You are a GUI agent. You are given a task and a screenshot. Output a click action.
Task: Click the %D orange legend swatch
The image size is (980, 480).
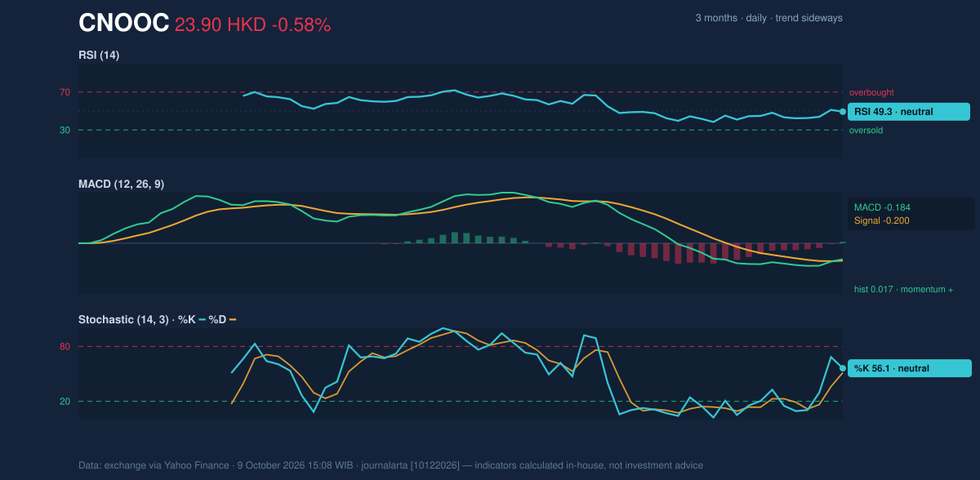pyautogui.click(x=233, y=319)
